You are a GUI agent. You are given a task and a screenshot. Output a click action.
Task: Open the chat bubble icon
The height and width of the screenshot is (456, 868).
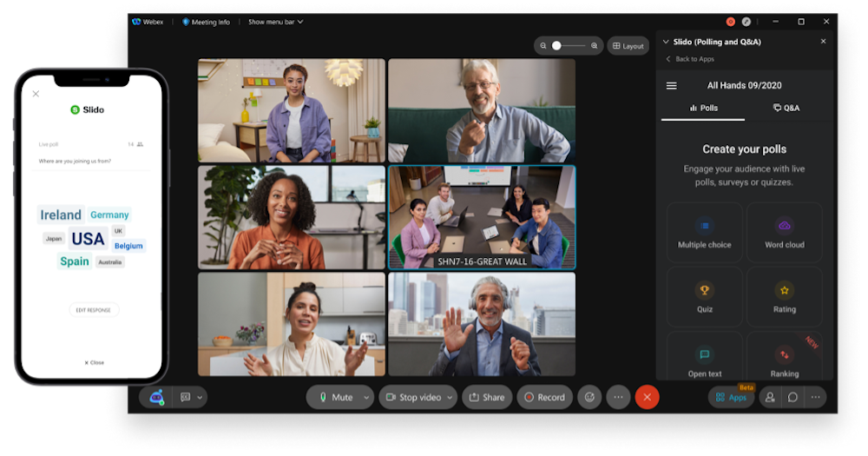[792, 397]
